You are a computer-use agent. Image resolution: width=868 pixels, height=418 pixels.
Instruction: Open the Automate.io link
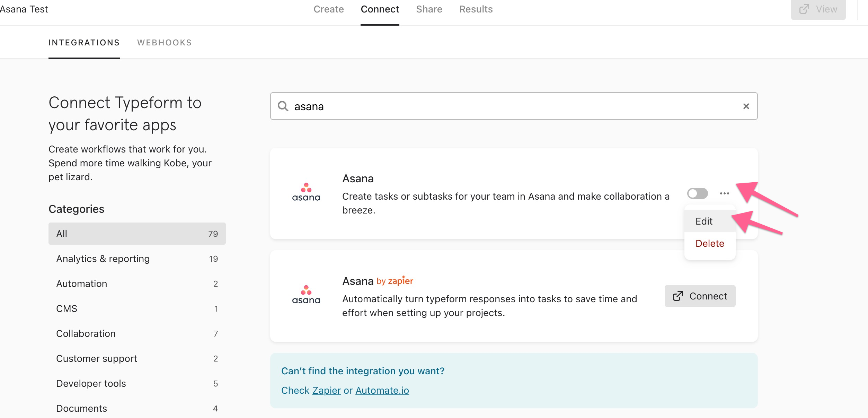pos(382,390)
